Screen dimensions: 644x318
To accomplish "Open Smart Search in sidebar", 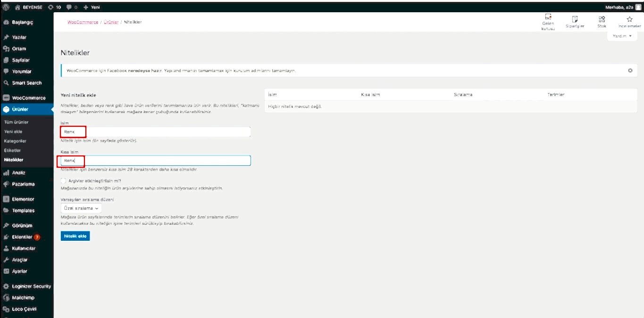I will [27, 82].
